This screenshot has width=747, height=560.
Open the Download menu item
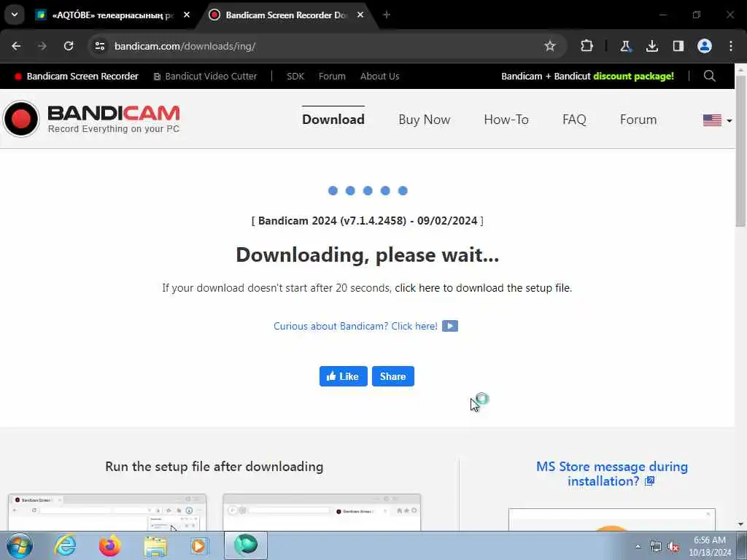coord(333,120)
